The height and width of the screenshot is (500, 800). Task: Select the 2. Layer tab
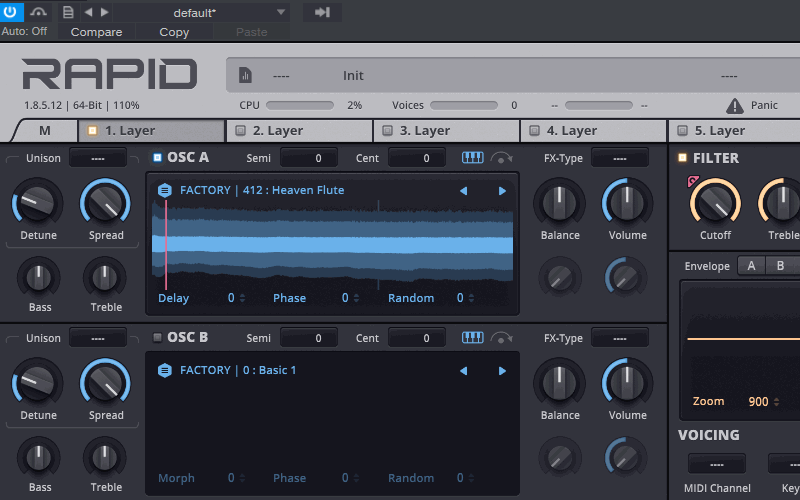(x=299, y=131)
